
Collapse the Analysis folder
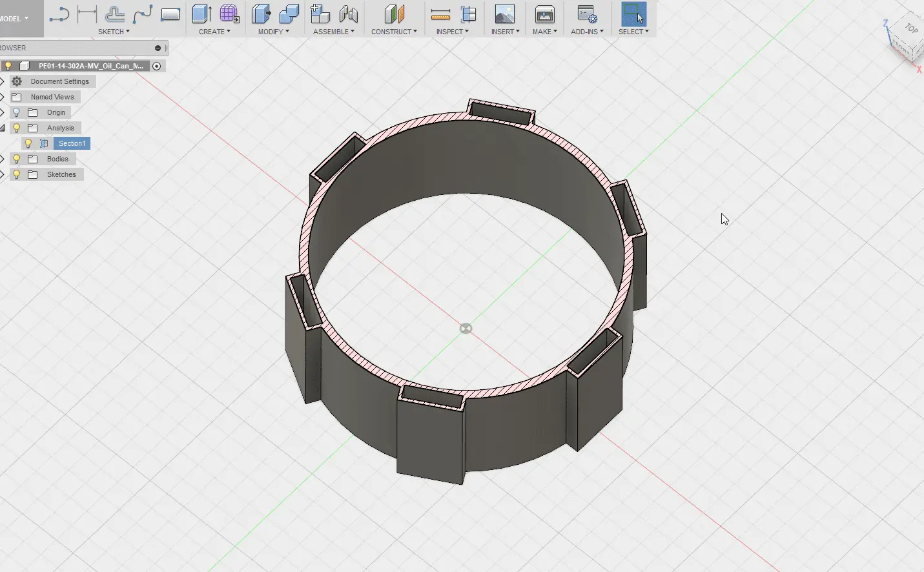click(3, 128)
